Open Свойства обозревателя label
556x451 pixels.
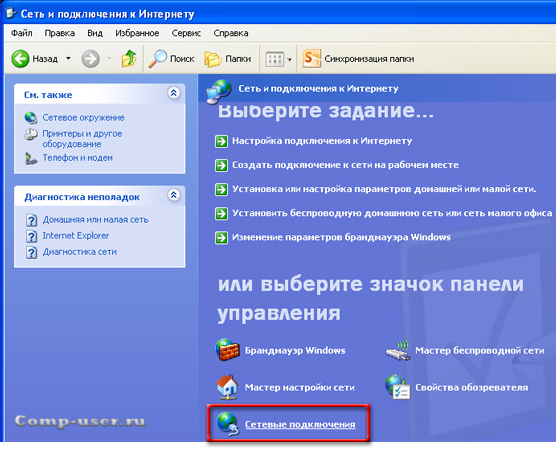click(x=472, y=387)
